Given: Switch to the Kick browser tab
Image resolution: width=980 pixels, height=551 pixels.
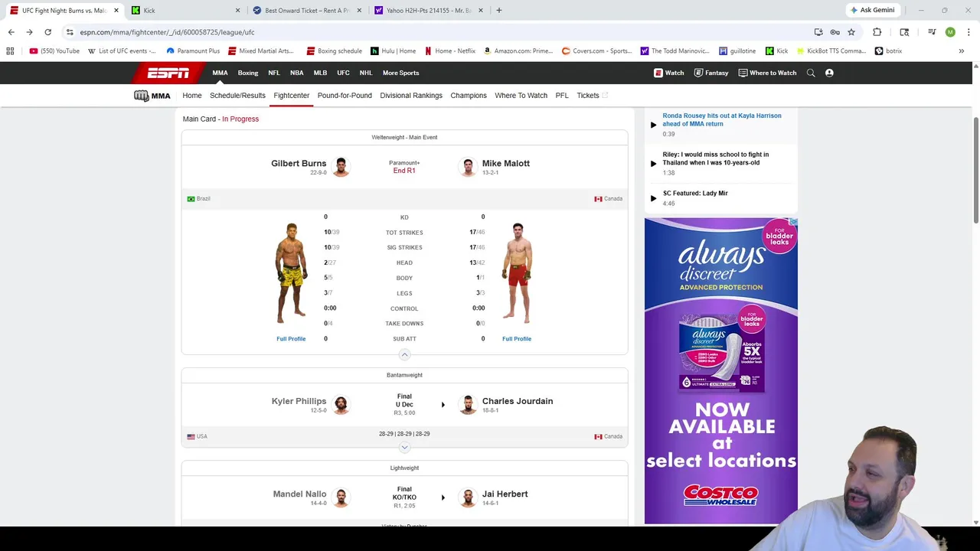Looking at the screenshot, I should tap(184, 11).
